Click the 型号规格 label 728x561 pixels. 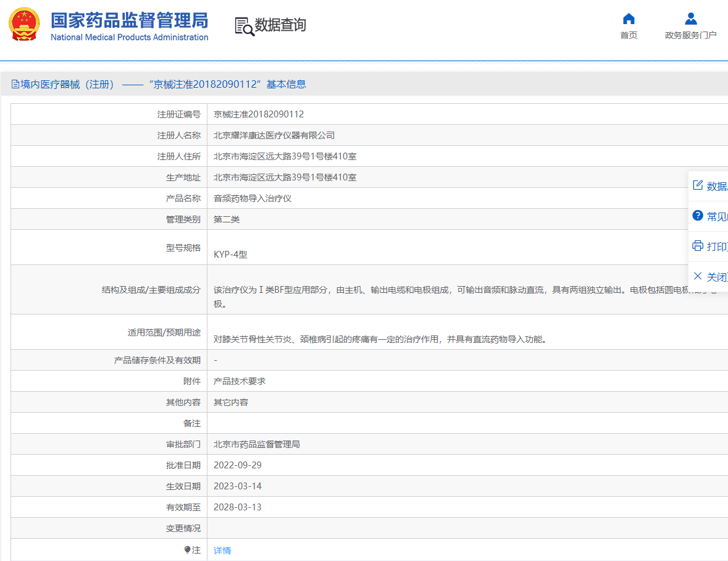click(x=183, y=248)
